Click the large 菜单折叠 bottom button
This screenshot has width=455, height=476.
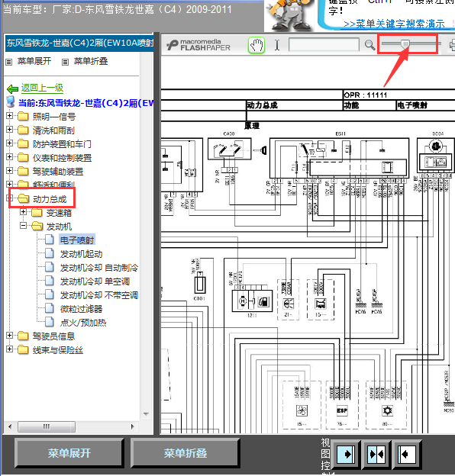tap(186, 453)
